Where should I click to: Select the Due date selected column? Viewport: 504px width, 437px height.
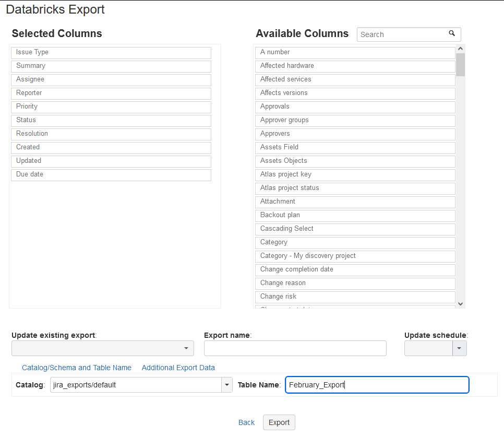coord(111,175)
